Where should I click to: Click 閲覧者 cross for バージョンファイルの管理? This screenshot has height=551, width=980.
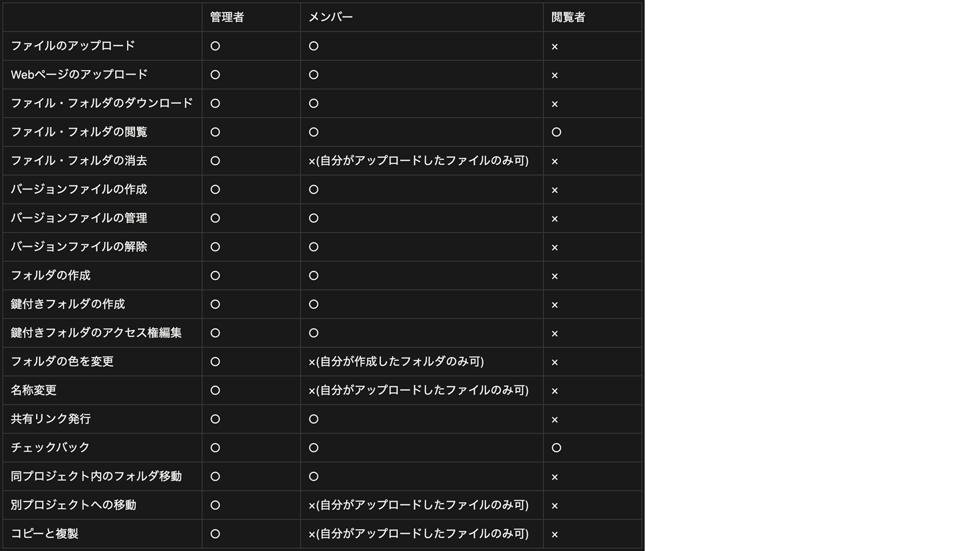click(x=555, y=219)
